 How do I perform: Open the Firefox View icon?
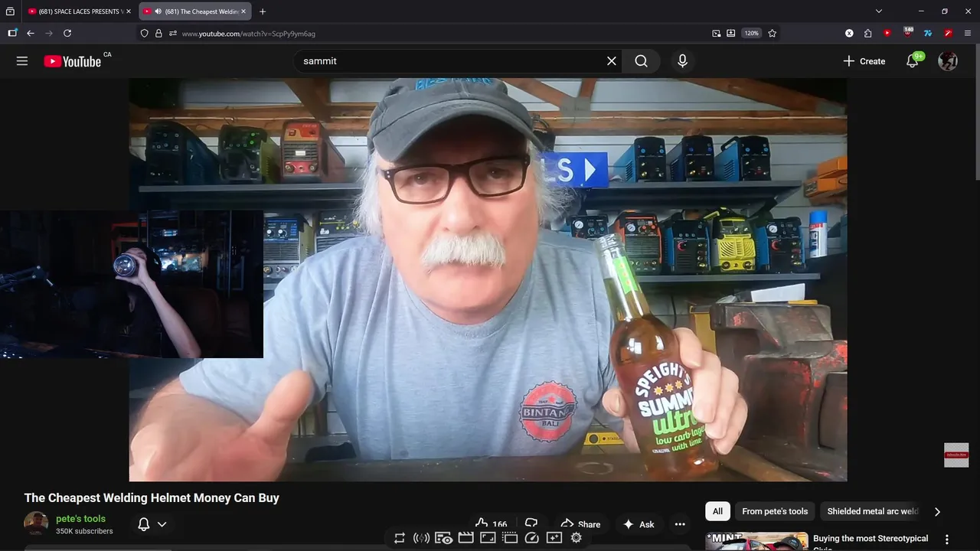10,11
